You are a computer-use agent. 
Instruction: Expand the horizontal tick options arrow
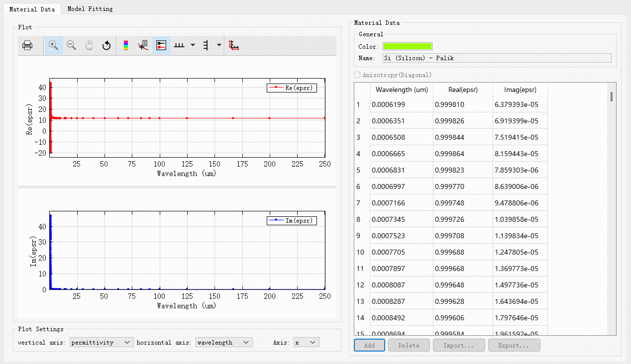[193, 46]
